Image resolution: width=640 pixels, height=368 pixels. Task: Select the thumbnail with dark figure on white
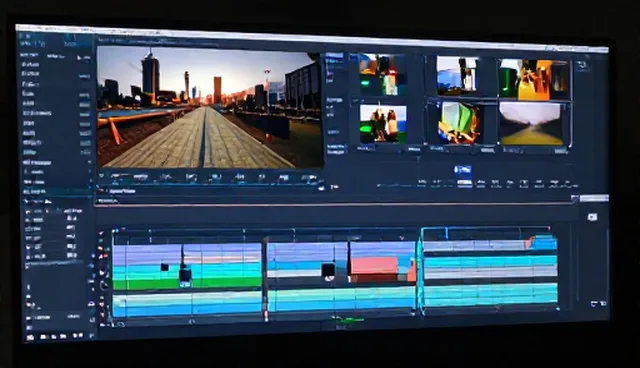click(x=457, y=76)
